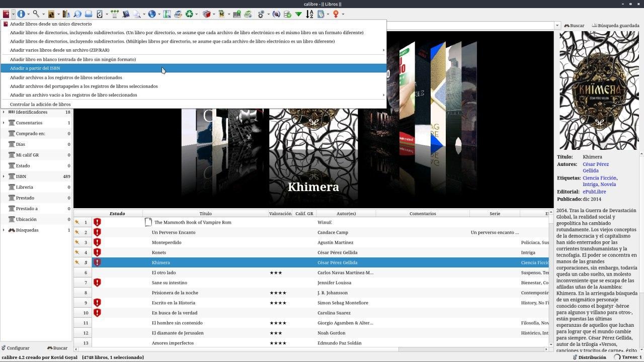The height and width of the screenshot is (362, 644).
Task: Open the César Pérez Gellida author link
Action: click(x=596, y=167)
